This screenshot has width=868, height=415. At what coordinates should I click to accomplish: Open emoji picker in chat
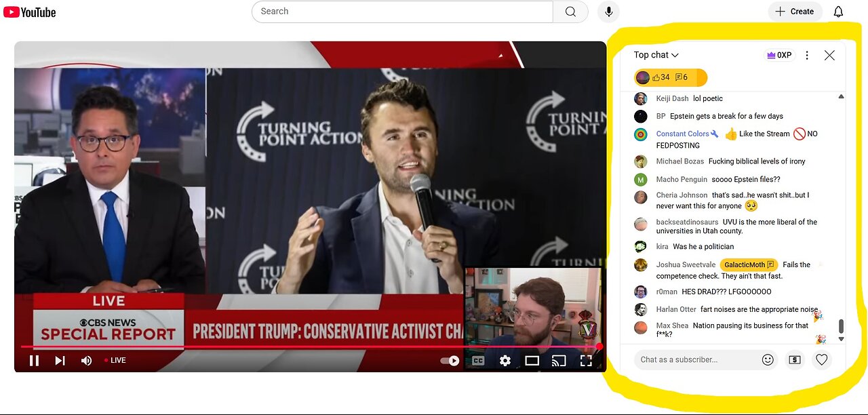[768, 359]
